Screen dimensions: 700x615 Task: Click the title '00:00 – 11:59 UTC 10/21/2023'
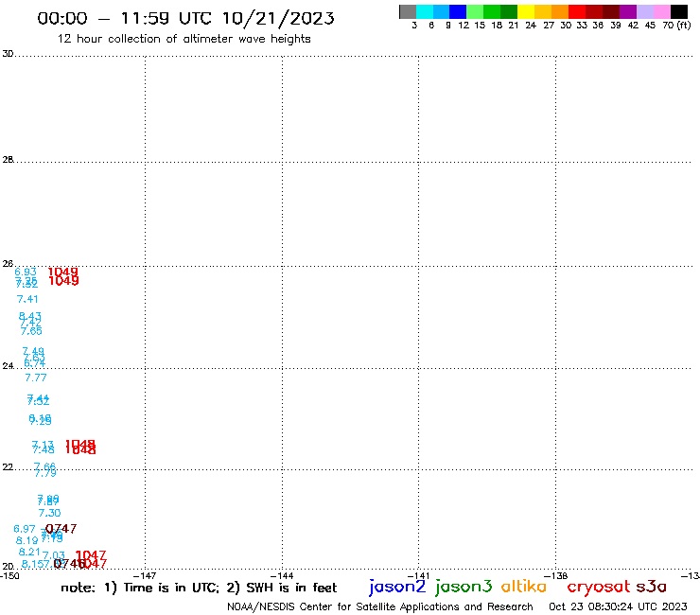click(185, 18)
